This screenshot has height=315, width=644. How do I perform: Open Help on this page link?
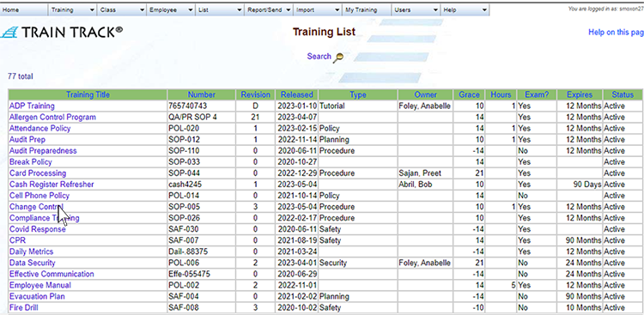coord(616,32)
